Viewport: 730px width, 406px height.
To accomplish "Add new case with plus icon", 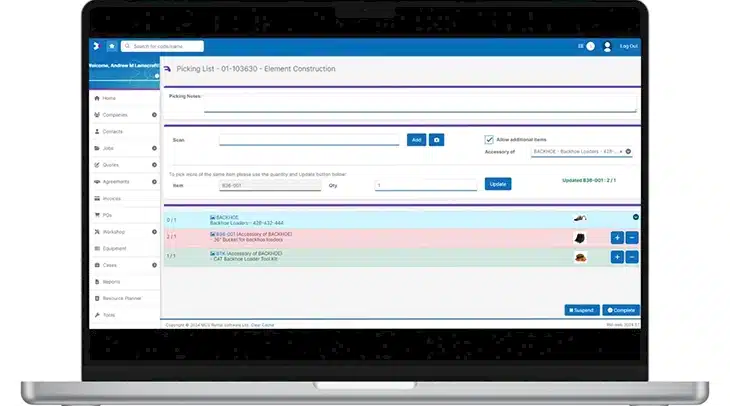I will point(154,265).
